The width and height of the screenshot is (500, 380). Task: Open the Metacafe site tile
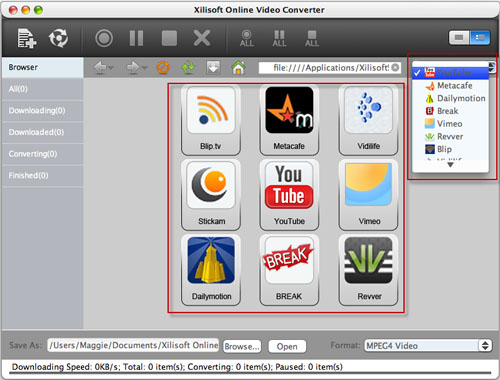coord(289,120)
